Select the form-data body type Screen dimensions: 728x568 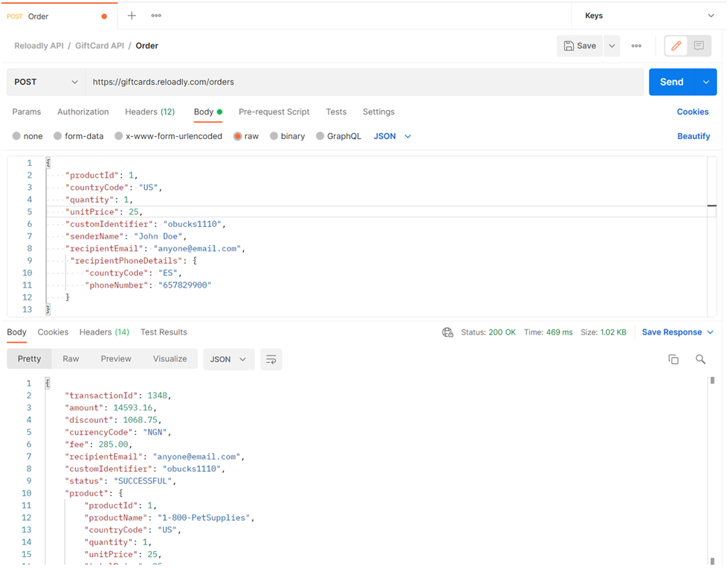pyautogui.click(x=79, y=137)
